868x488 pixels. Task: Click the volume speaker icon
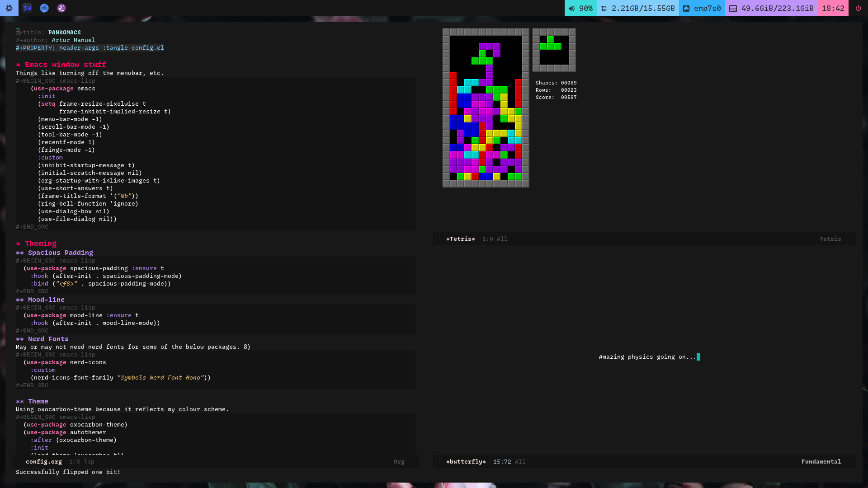coord(572,8)
